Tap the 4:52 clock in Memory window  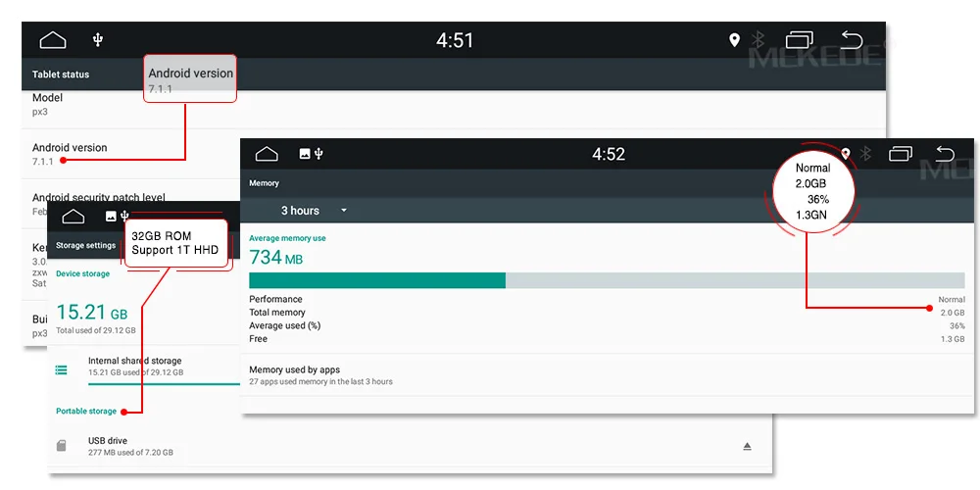pyautogui.click(x=609, y=154)
